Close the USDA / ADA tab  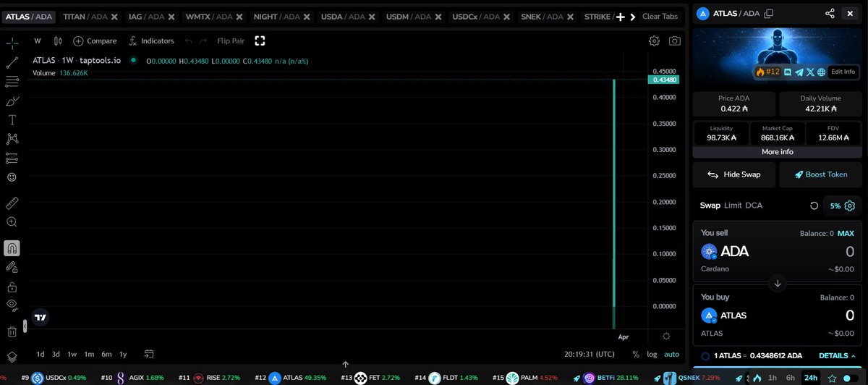tap(371, 16)
